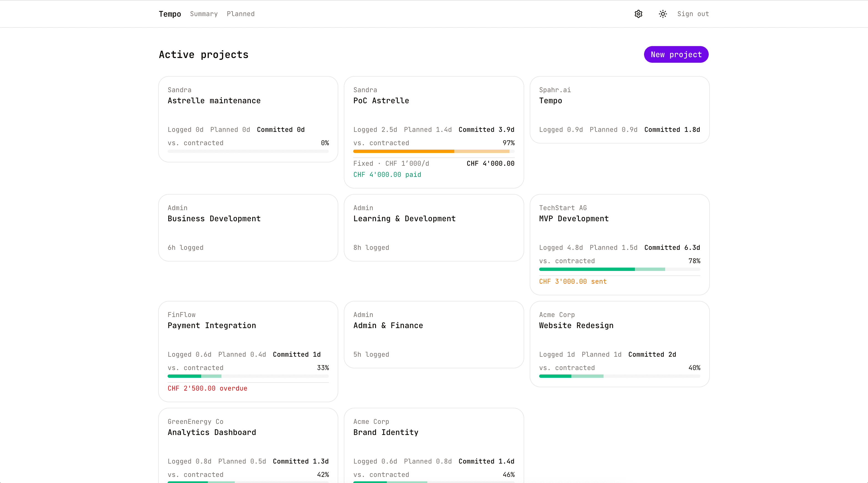
Task: Open the Brand Identity project
Action: coord(434,446)
